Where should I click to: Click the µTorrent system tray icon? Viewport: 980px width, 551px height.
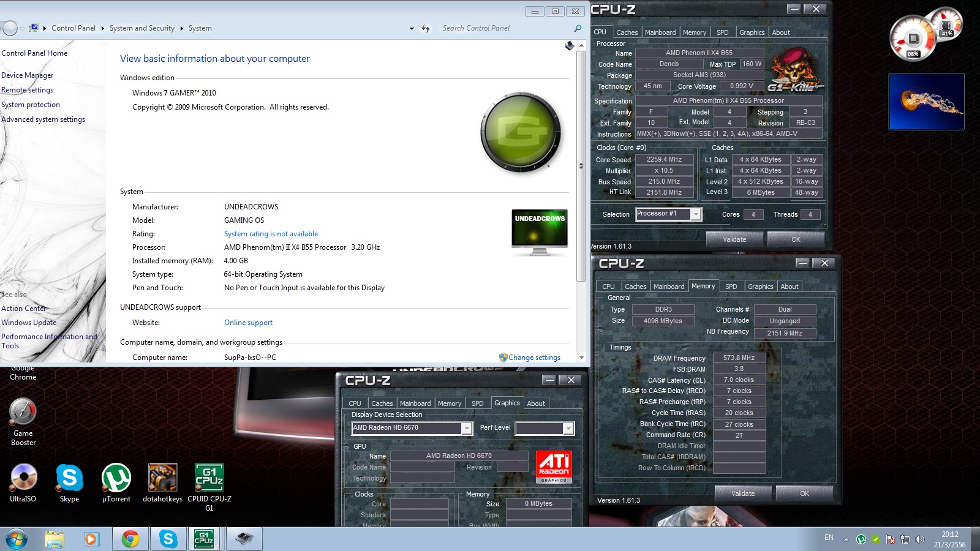click(861, 539)
